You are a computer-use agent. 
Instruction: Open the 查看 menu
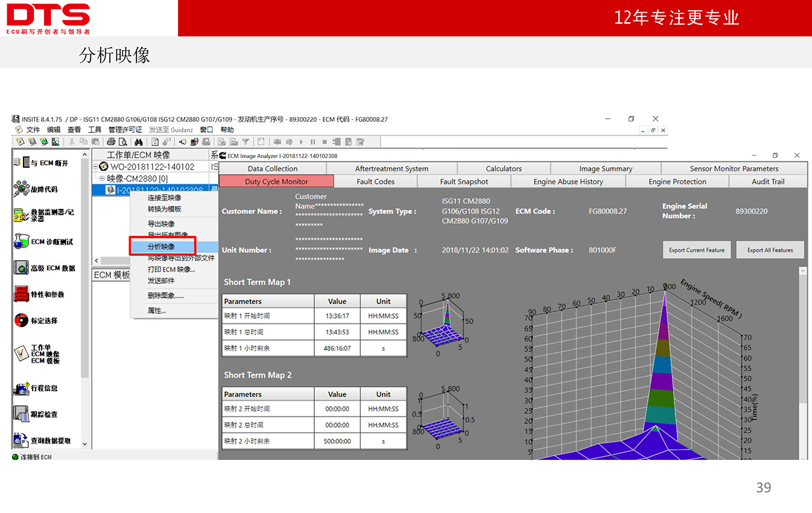click(74, 130)
